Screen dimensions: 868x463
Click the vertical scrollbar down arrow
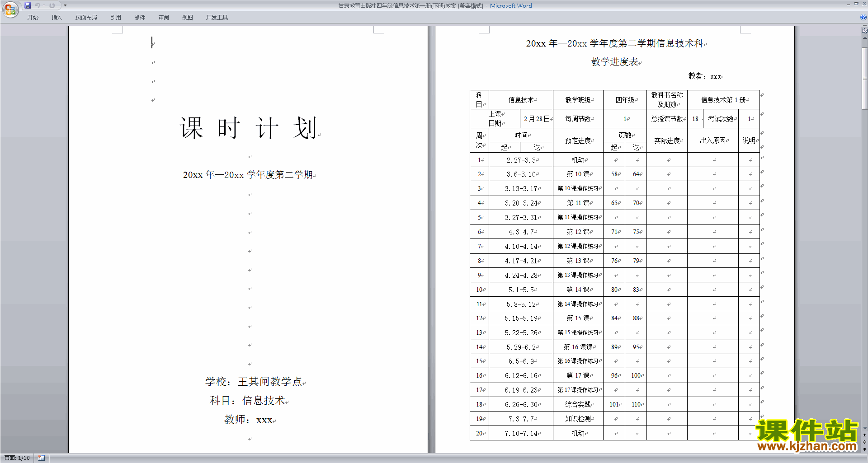pyautogui.click(x=864, y=428)
